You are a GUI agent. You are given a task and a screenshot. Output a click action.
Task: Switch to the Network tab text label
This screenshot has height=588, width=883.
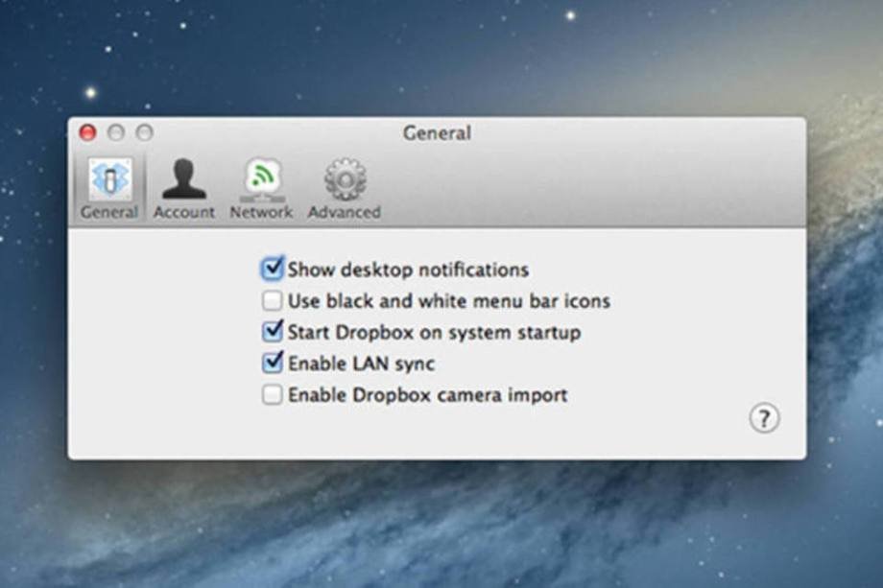click(x=261, y=212)
